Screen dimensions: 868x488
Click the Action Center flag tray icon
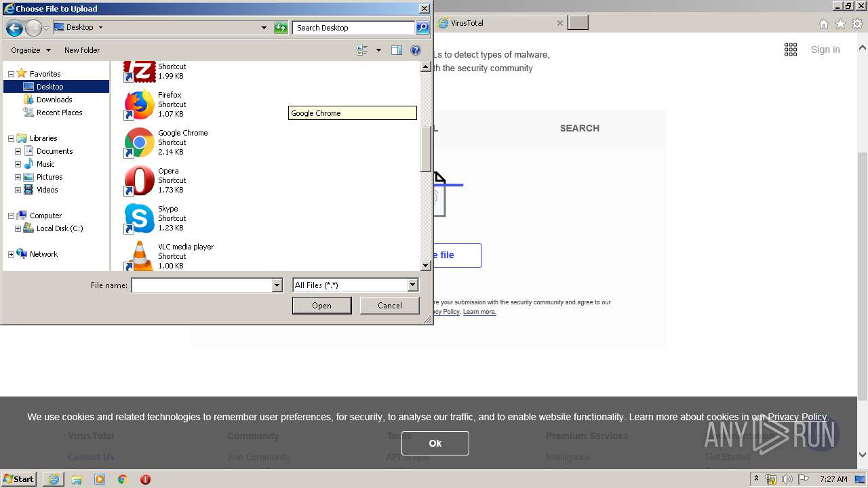tap(804, 479)
